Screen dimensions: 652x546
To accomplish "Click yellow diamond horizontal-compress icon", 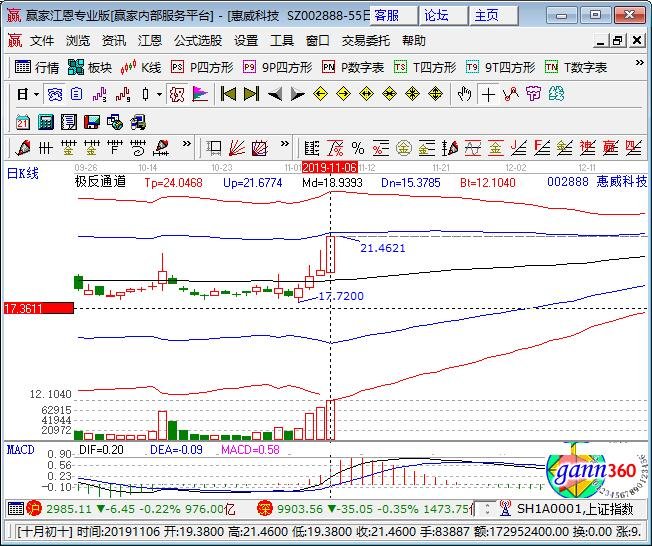I will tap(389, 94).
